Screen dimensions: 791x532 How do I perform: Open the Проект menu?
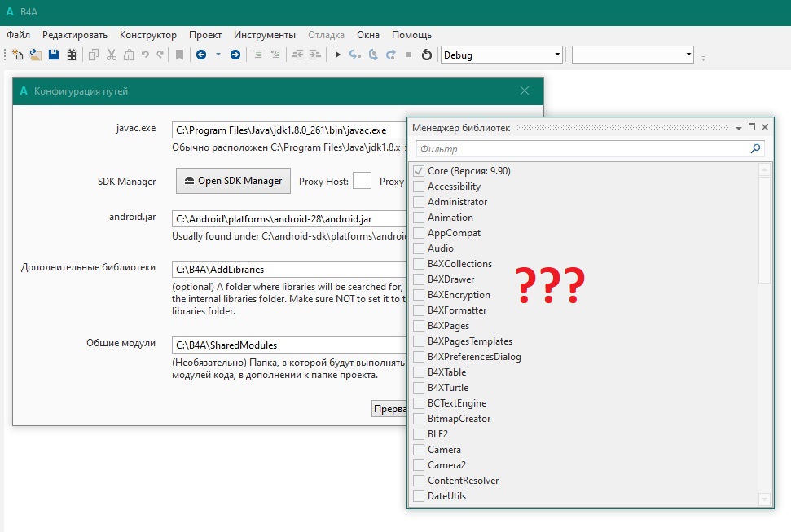(205, 35)
